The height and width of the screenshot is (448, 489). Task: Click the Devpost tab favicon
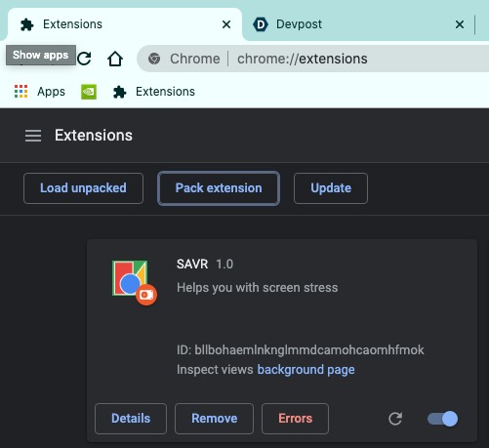click(261, 24)
